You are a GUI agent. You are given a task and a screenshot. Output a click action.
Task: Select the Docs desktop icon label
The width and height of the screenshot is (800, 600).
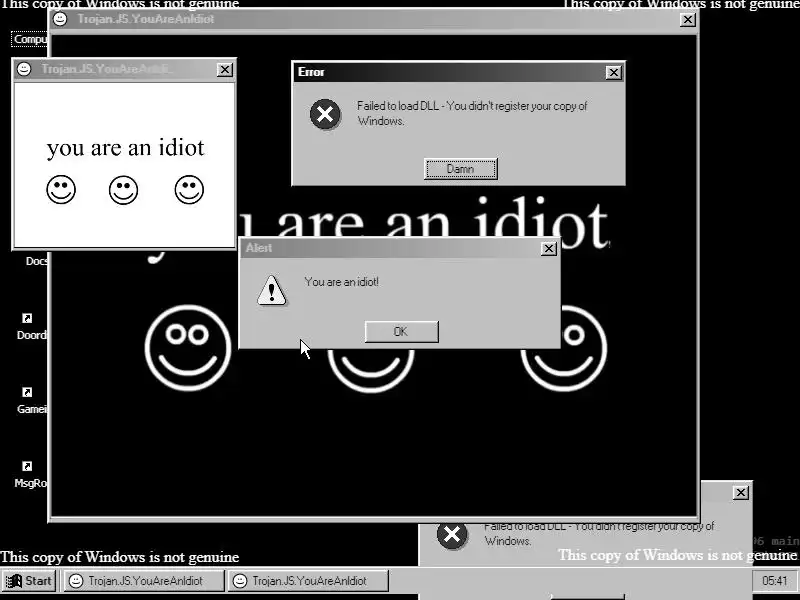36,261
